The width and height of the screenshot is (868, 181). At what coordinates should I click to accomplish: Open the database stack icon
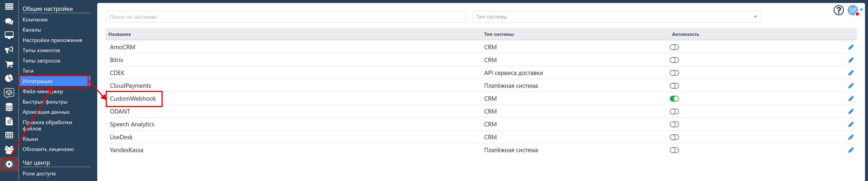click(x=9, y=107)
